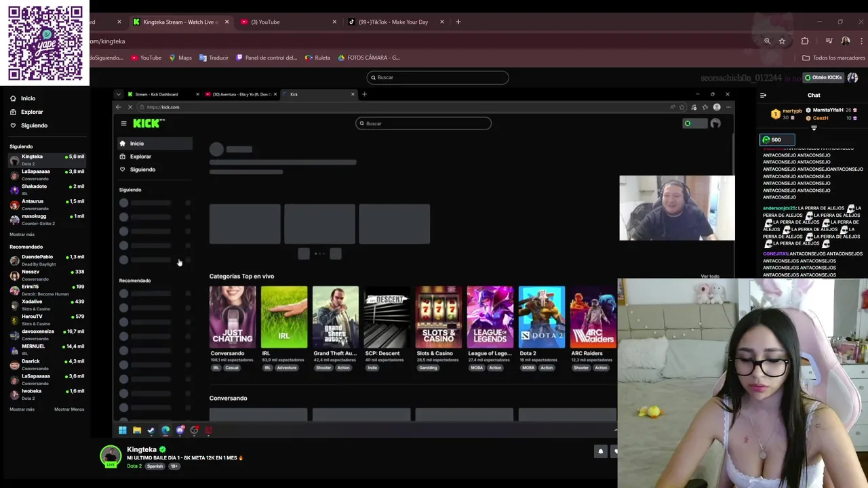Open Dota 2 category link below stream
868x488 pixels.
point(134,466)
